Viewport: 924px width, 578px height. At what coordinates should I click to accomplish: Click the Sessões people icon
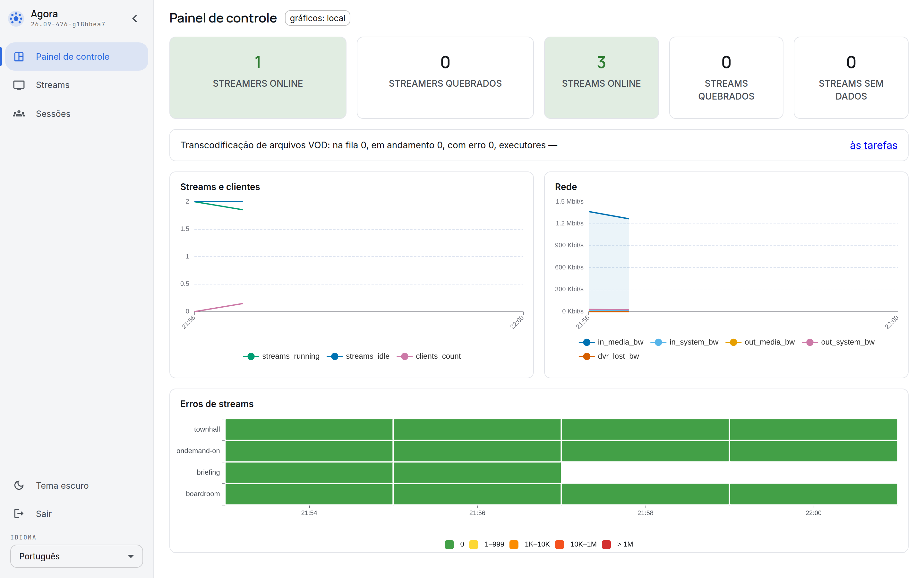(x=19, y=114)
